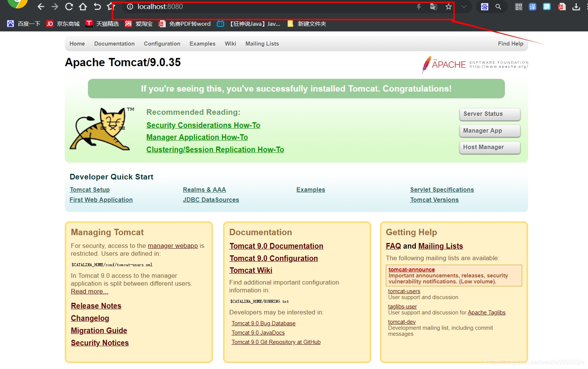
Task: Reload the current page
Action: click(x=69, y=6)
